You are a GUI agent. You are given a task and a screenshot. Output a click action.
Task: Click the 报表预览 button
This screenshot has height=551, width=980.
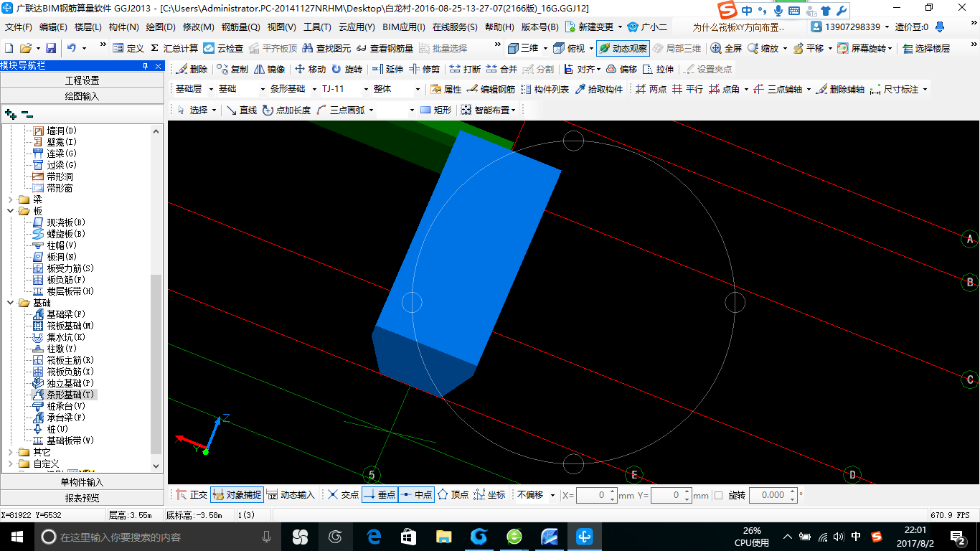(x=82, y=497)
